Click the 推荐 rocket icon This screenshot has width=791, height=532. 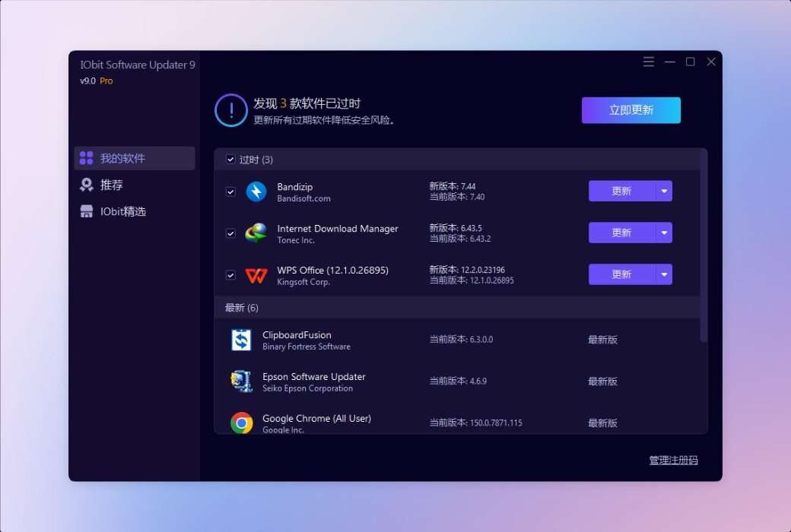coord(86,185)
